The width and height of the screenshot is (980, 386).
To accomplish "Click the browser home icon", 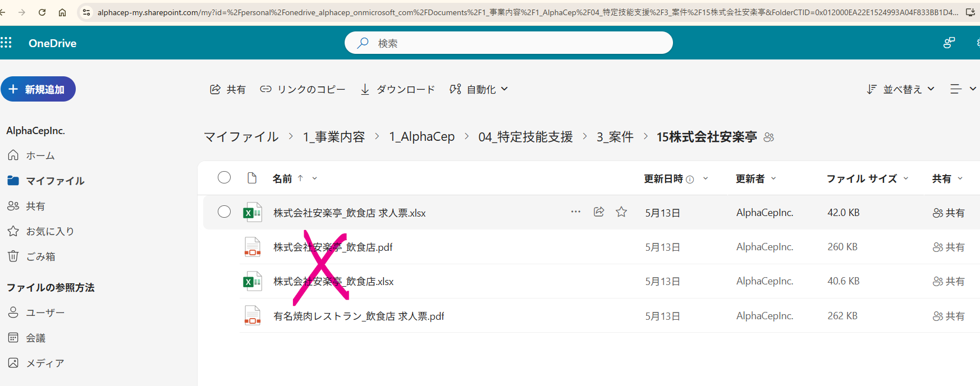I will click(62, 12).
